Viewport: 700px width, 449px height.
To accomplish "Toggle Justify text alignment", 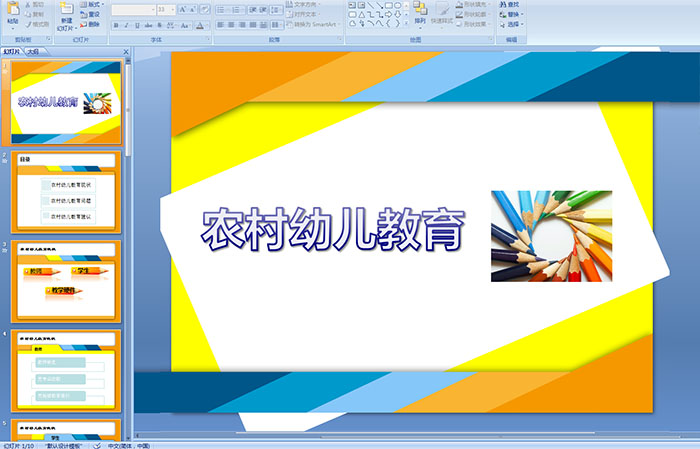I will pyautogui.click(x=253, y=25).
